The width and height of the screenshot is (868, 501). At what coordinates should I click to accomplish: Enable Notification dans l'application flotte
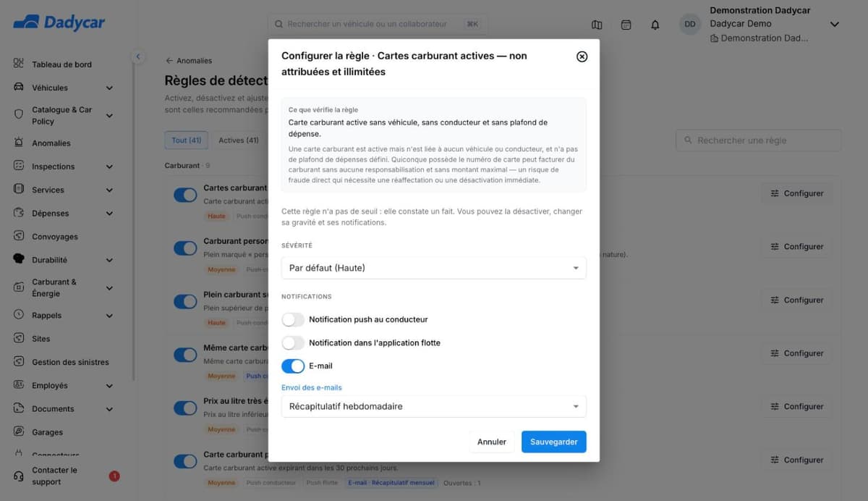pyautogui.click(x=293, y=342)
